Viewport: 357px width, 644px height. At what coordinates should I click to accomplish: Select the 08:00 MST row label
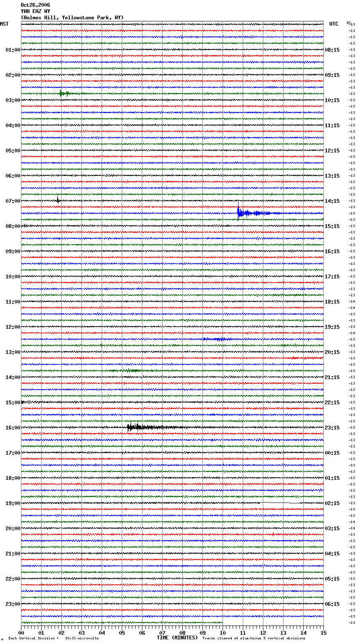pyautogui.click(x=13, y=226)
